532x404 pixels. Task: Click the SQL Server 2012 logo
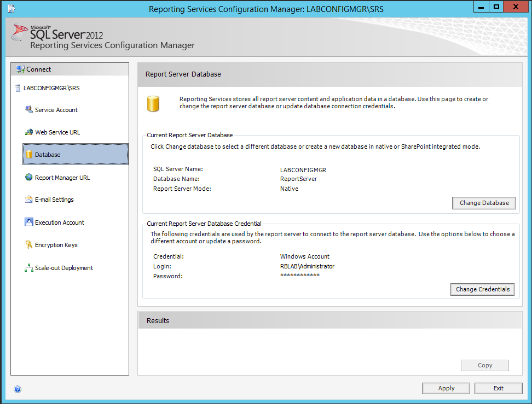[57, 33]
